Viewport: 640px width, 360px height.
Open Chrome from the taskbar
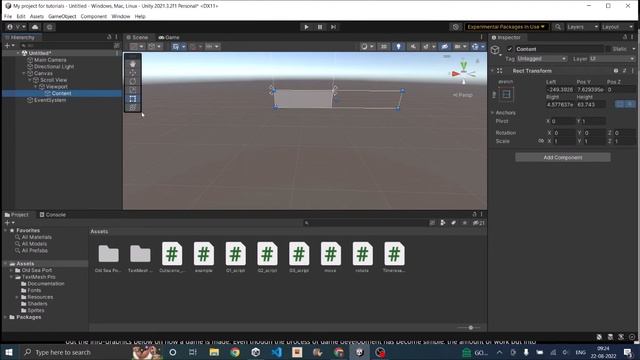point(235,352)
